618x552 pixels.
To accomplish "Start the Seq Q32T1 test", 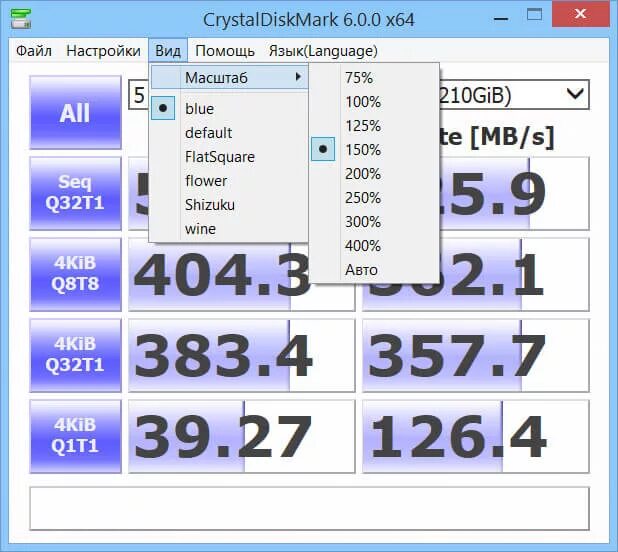I will (x=75, y=193).
